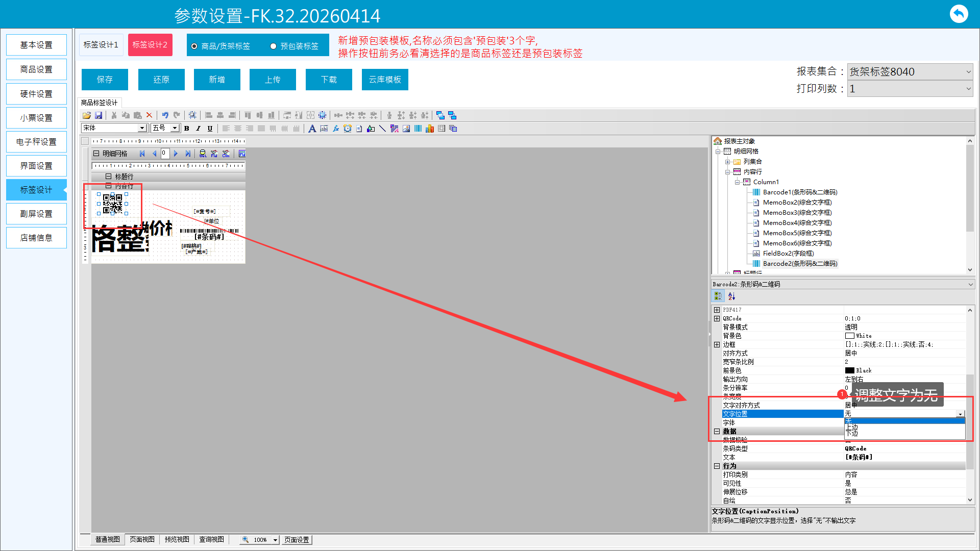
Task: Click the white back arrow in title bar
Action: coord(958,14)
